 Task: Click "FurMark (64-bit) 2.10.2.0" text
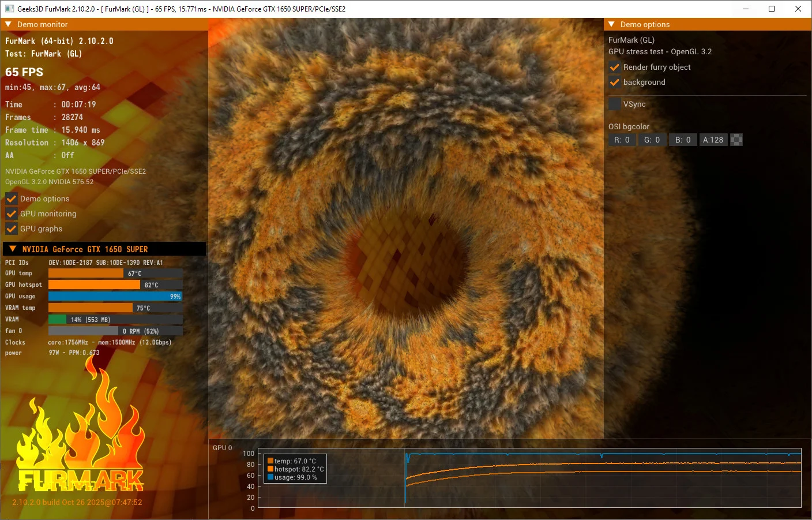(59, 41)
